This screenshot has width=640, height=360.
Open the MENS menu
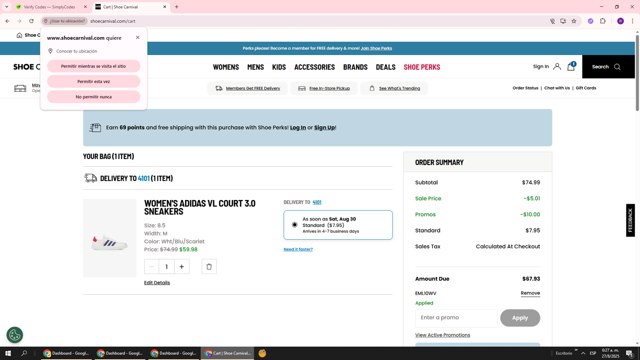coord(256,67)
